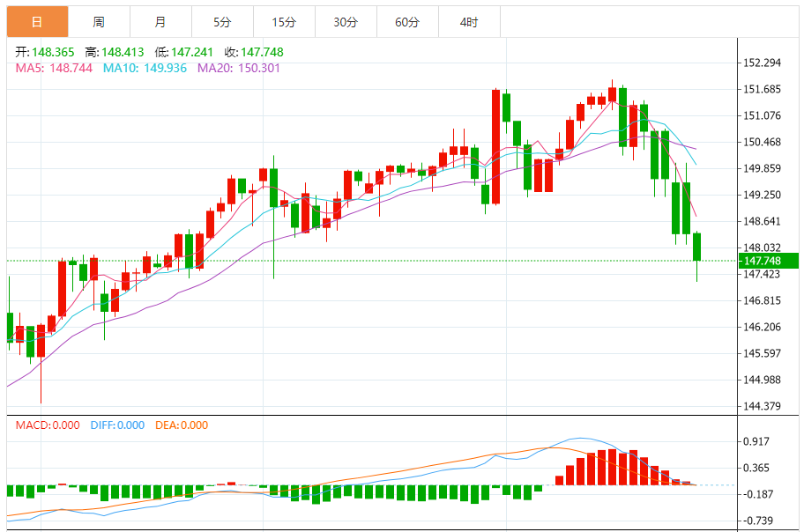
Task: Click the 144.379 price axis label
Action: point(762,406)
